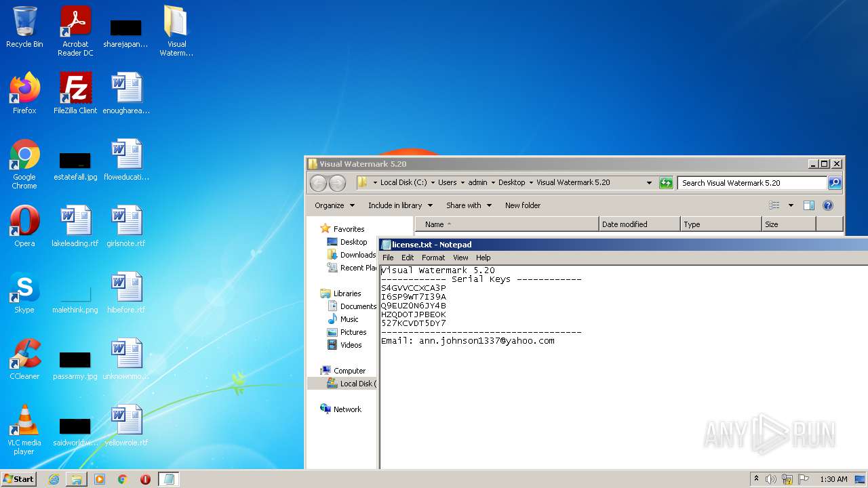868x488 pixels.
Task: Open the Notepad Help menu
Action: 484,258
